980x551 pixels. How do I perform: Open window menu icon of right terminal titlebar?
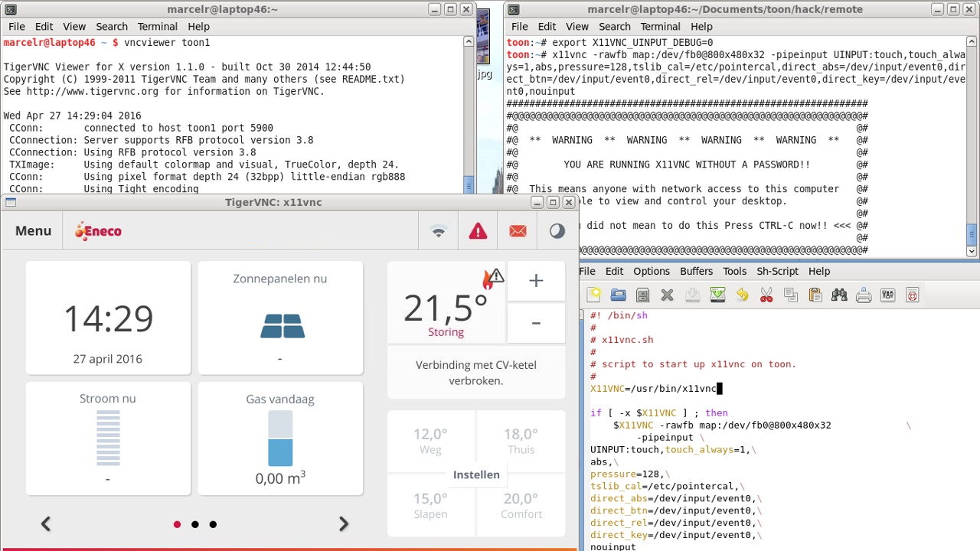(513, 9)
